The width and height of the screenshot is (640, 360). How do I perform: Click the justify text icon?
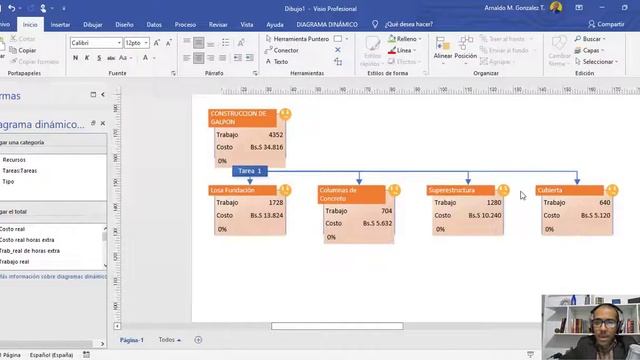coord(222,58)
